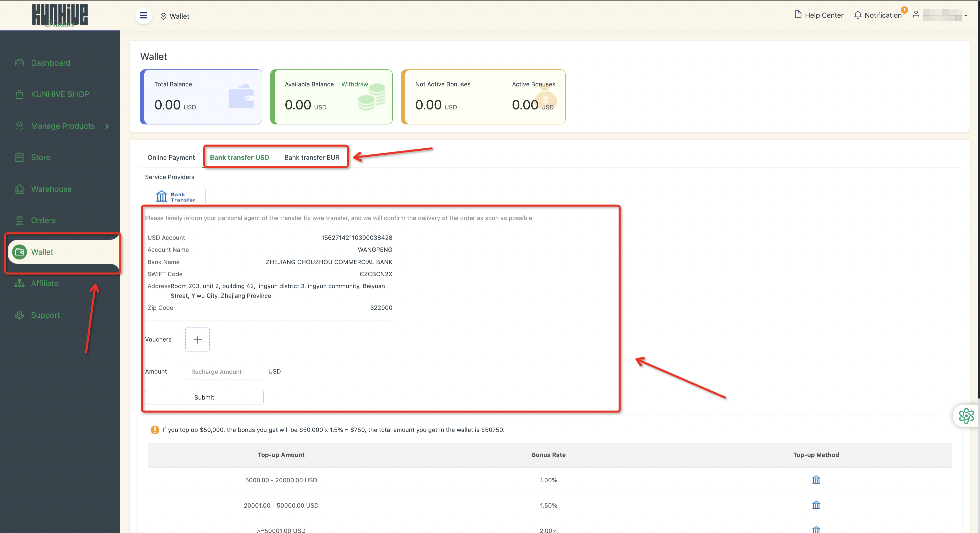Select the Bank Transfer service provider

click(175, 196)
